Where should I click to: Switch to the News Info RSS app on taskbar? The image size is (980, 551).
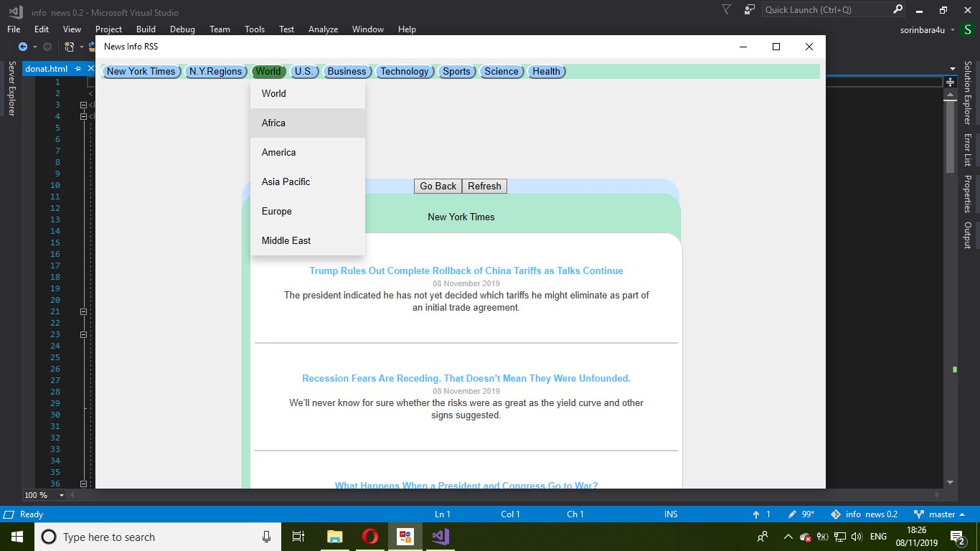point(405,537)
